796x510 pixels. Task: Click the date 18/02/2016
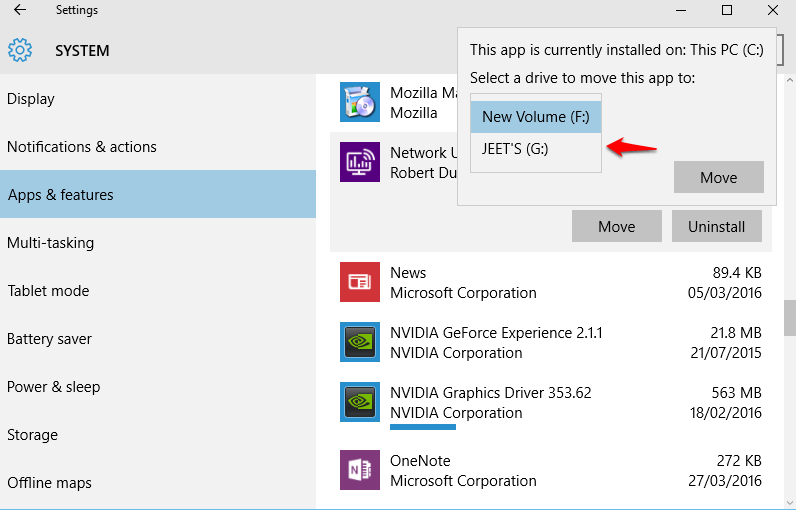pos(725,413)
